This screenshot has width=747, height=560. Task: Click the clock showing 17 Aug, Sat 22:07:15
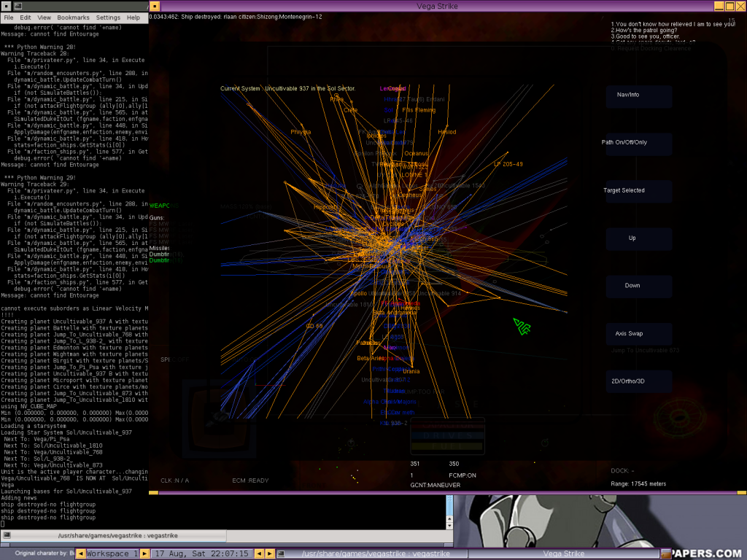(x=202, y=553)
